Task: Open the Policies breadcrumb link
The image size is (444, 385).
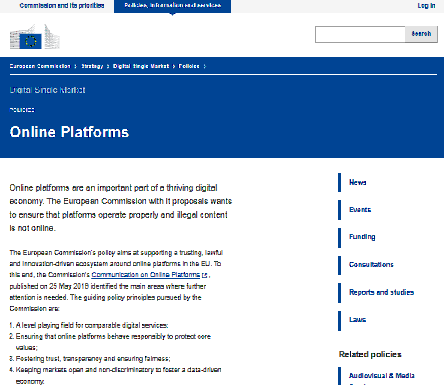Action: pyautogui.click(x=189, y=66)
